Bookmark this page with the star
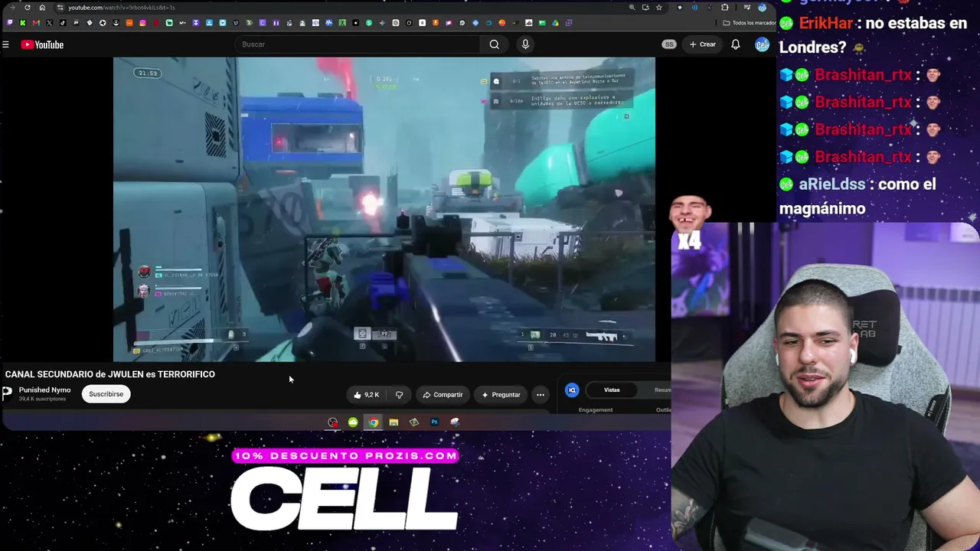Image resolution: width=980 pixels, height=551 pixels. pyautogui.click(x=658, y=8)
